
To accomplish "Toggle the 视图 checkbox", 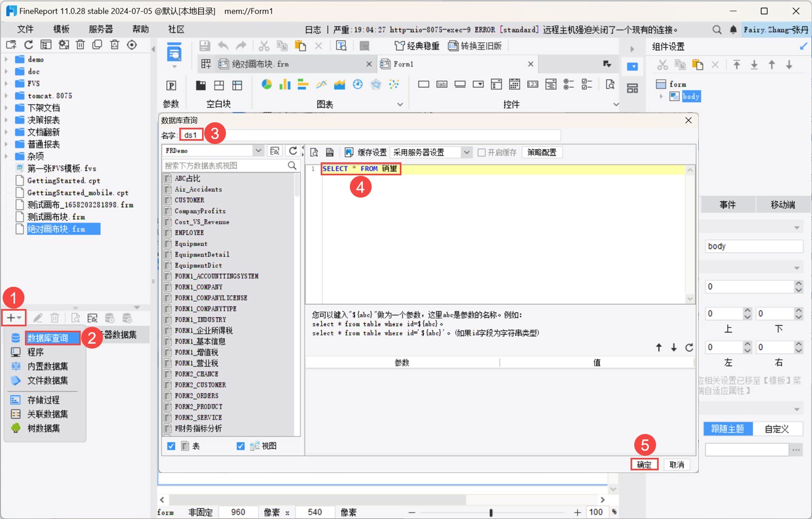I will point(241,446).
